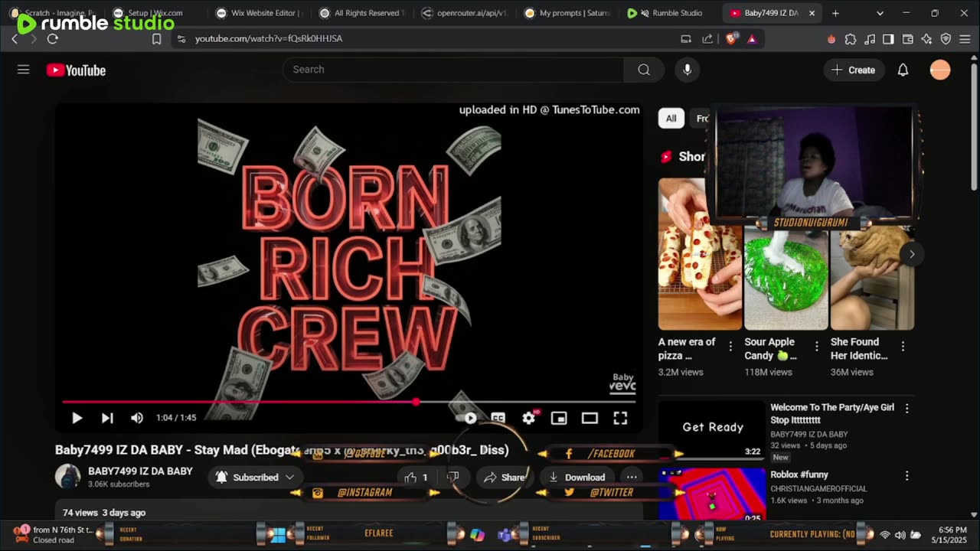Share this video
Image resolution: width=980 pixels, height=551 pixels.
[503, 477]
